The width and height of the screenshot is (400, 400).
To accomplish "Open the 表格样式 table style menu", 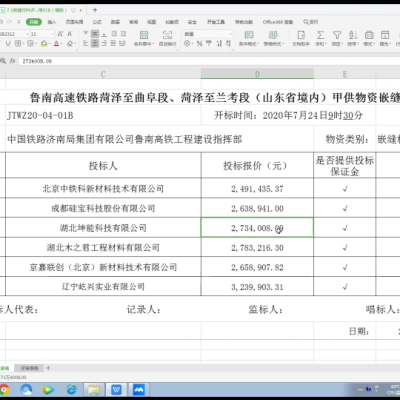I will [x=273, y=38].
